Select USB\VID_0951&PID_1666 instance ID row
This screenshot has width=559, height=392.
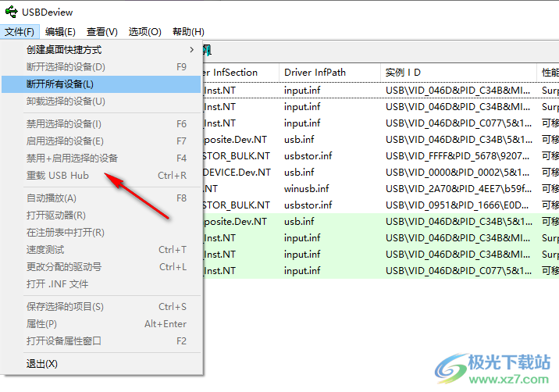(457, 205)
